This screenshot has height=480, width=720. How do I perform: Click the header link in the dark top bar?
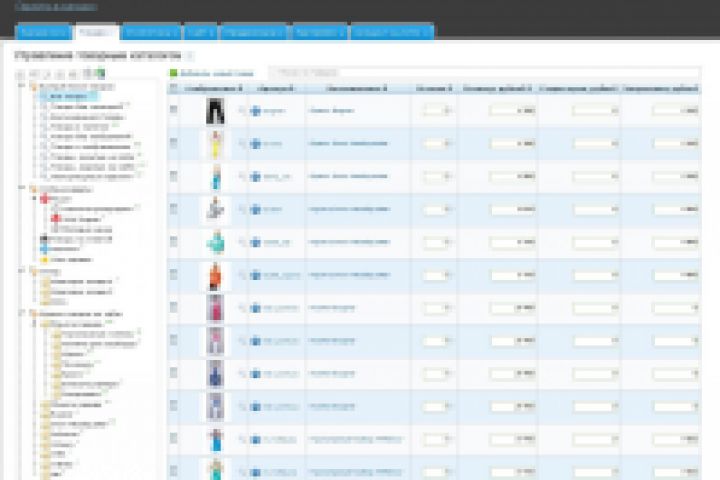click(56, 6)
